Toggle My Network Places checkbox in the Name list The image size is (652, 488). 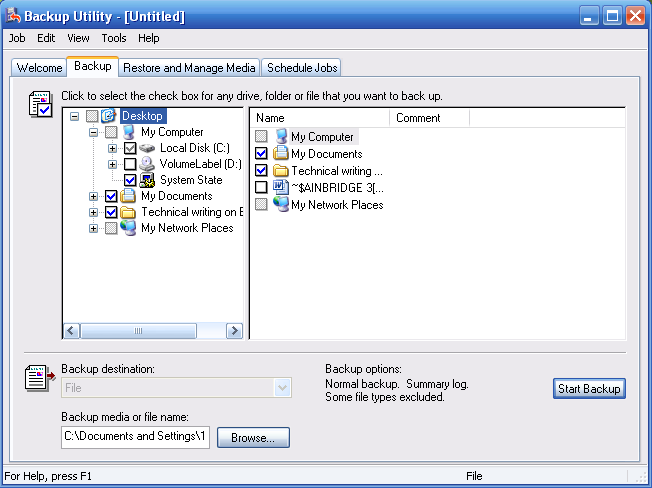click(x=261, y=204)
